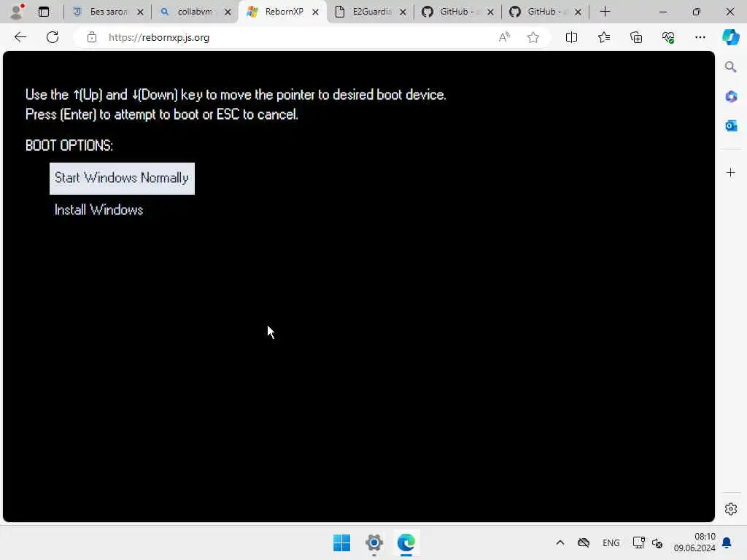Open OneDrive cloud tray icon

[584, 542]
